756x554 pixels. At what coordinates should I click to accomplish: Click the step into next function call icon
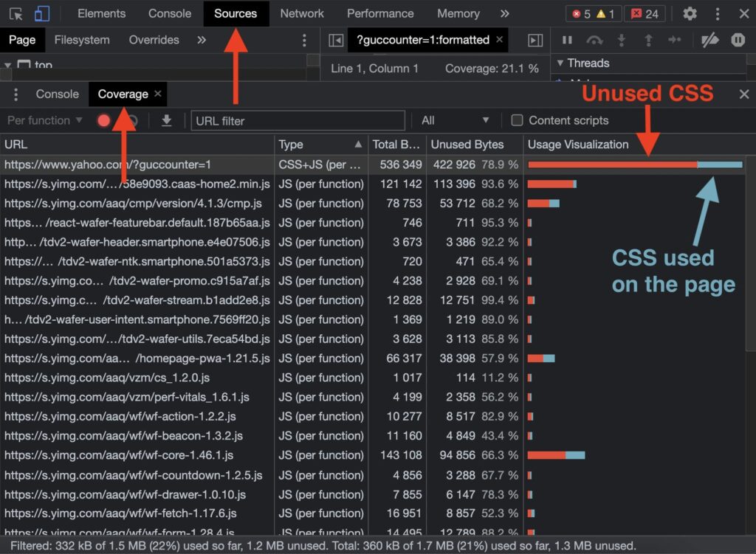(622, 41)
